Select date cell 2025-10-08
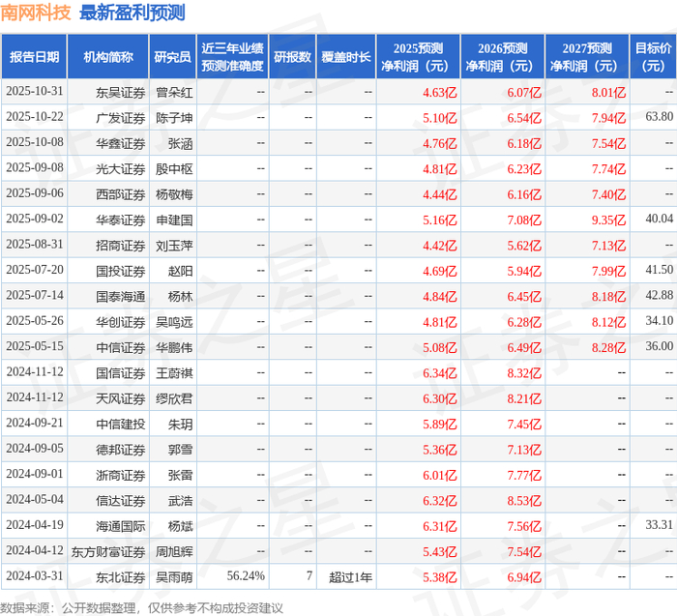This screenshot has width=677, height=616. 35,142
